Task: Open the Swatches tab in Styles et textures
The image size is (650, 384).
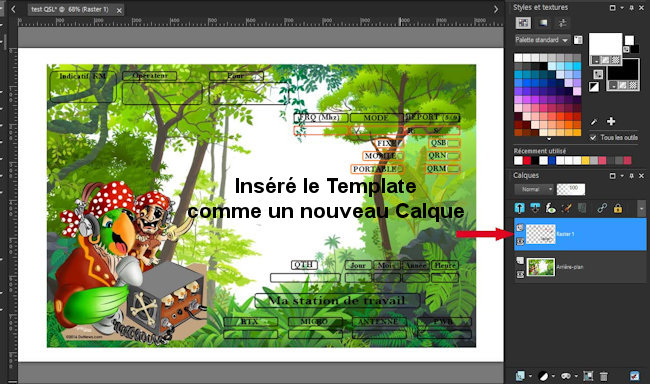Action: point(523,23)
